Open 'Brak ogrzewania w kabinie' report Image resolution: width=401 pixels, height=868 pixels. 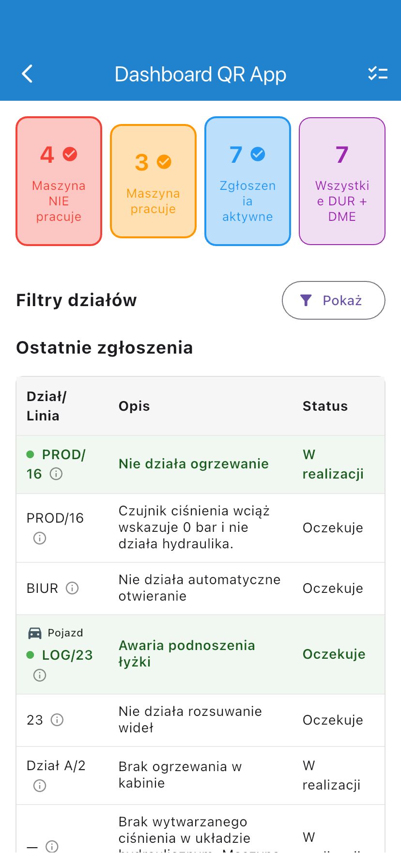(x=180, y=775)
